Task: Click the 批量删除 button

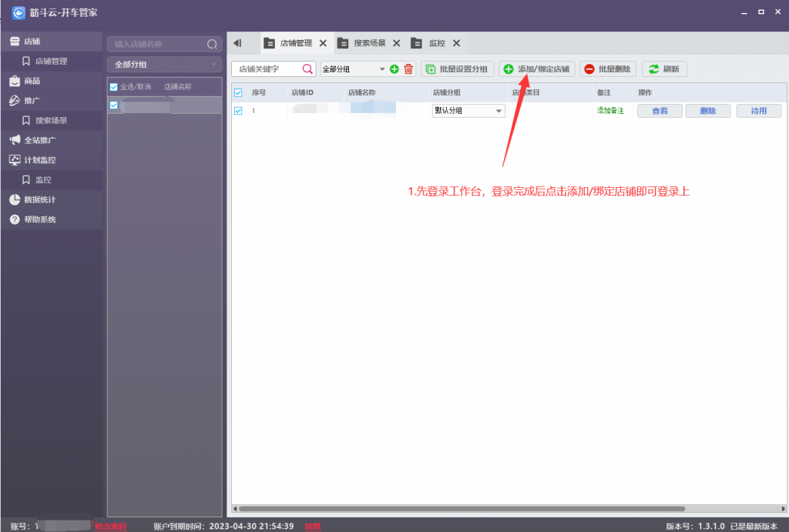Action: [608, 69]
